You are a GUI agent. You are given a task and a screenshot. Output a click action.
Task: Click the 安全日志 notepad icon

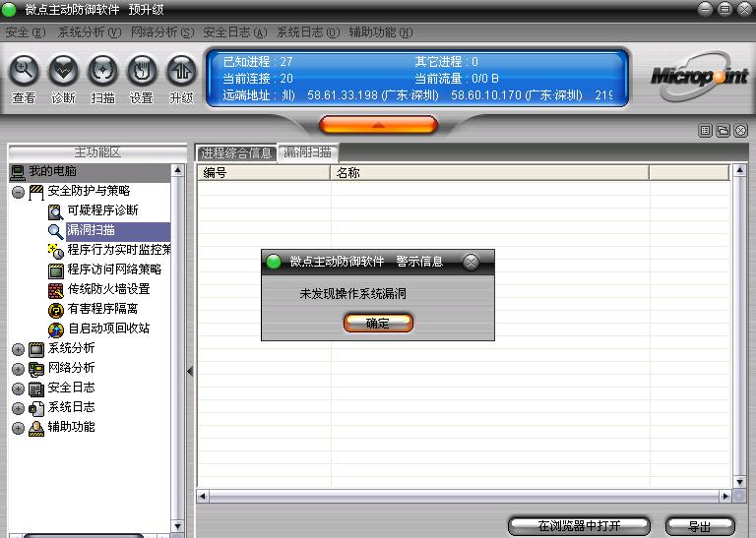click(x=36, y=389)
